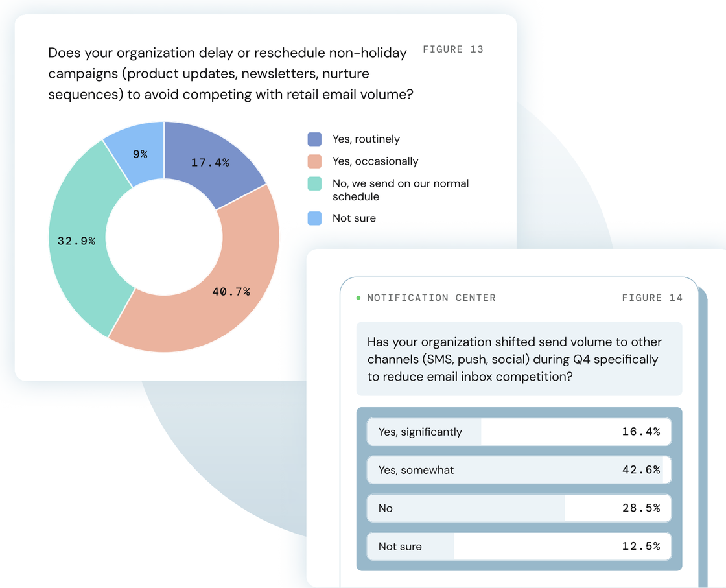Click the 'No' result bar
The height and width of the screenshot is (588, 726).
click(519, 508)
